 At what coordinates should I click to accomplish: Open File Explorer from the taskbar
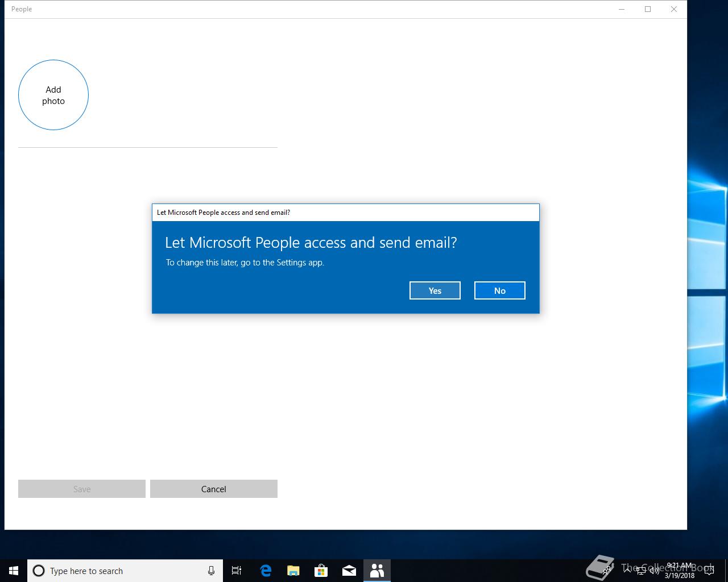click(x=293, y=571)
